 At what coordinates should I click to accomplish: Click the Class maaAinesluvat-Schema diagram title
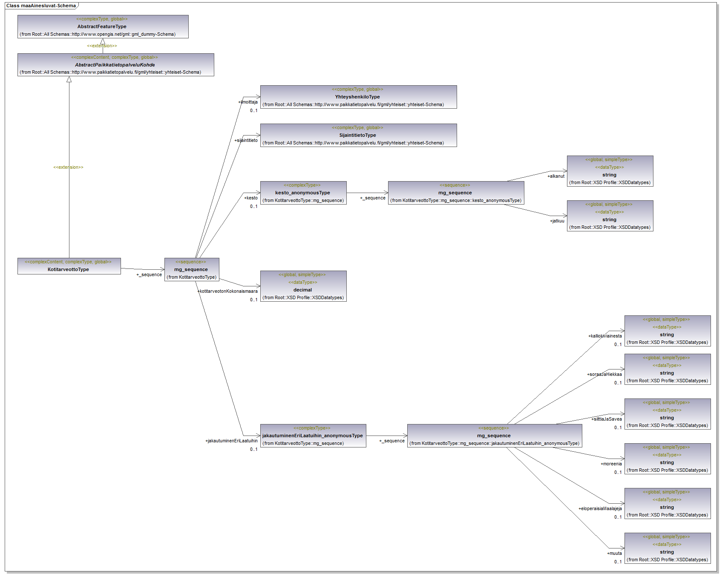41,6
